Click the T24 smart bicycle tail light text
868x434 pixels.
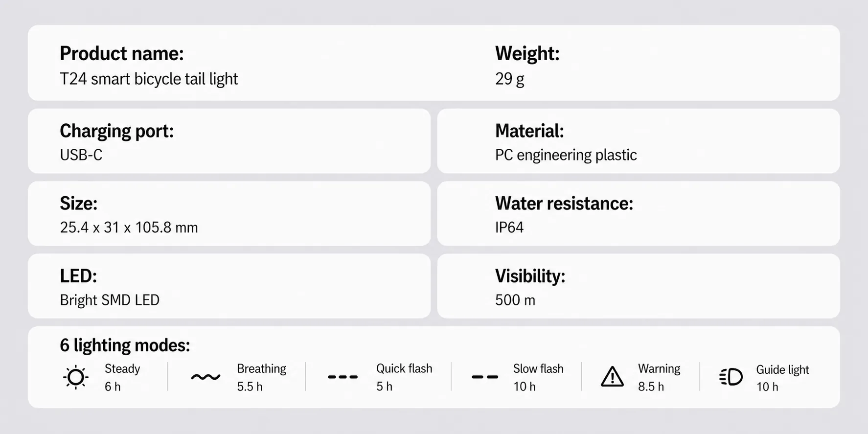click(x=149, y=79)
